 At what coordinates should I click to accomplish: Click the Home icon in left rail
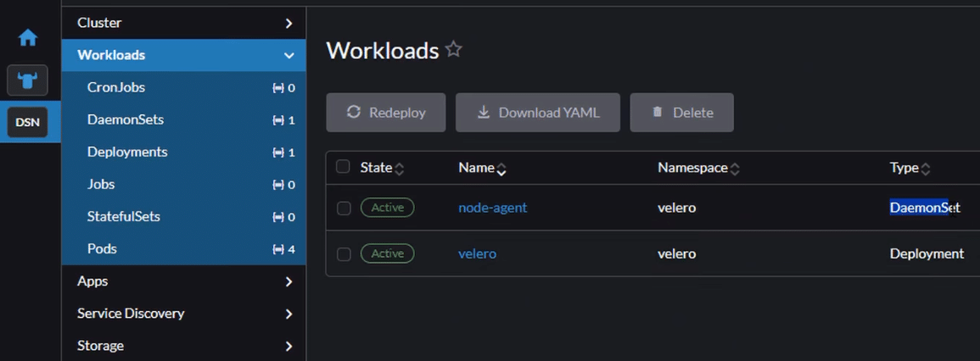(x=28, y=38)
